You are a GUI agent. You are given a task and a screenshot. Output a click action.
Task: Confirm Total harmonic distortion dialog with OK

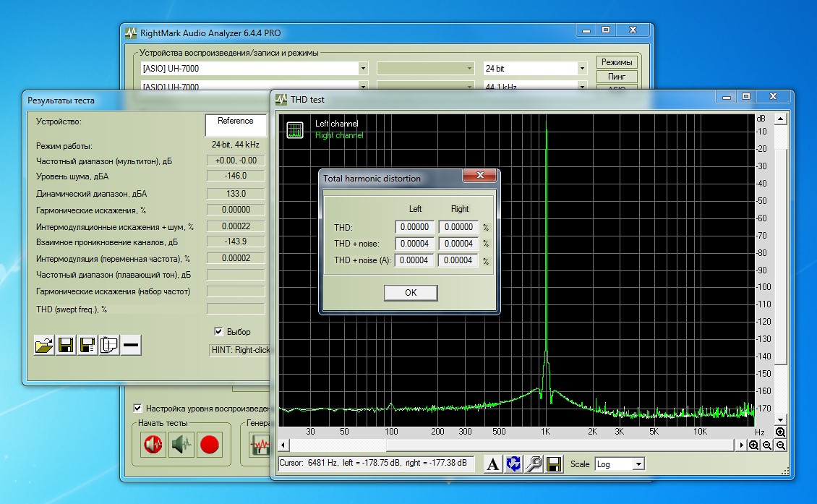pyautogui.click(x=411, y=292)
